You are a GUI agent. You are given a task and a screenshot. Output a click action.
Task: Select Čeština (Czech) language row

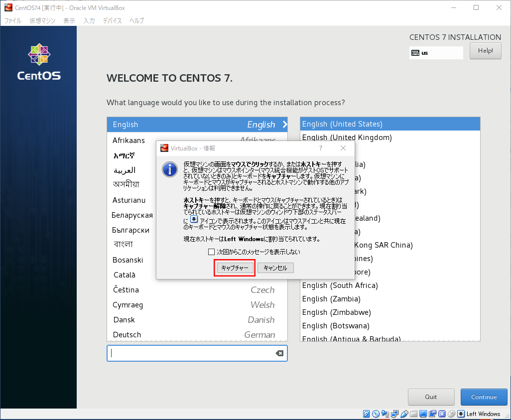click(197, 290)
